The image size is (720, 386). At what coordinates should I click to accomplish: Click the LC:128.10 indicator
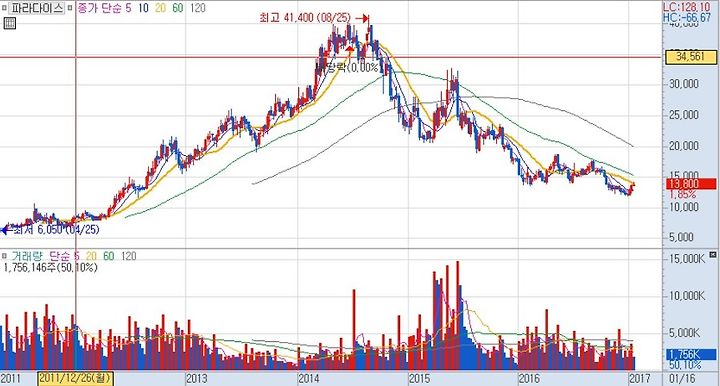pos(687,7)
